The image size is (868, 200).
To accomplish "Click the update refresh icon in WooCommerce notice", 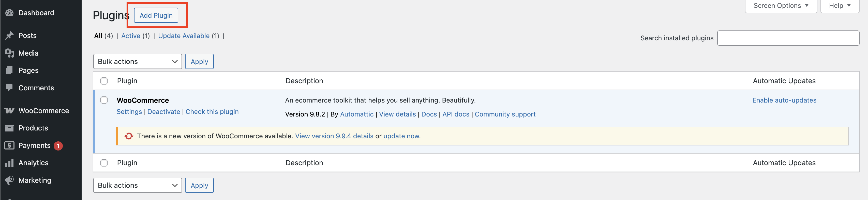I will [x=129, y=136].
